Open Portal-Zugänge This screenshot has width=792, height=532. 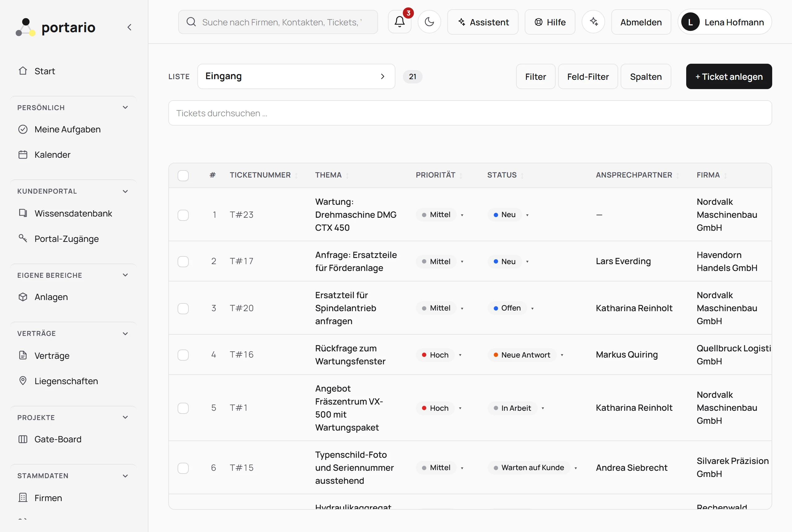[x=73, y=238]
